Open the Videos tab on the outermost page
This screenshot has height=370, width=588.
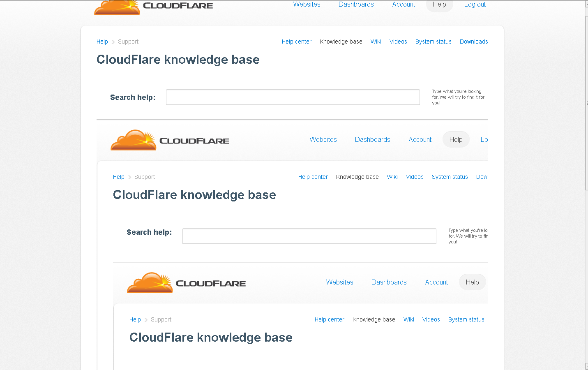pos(398,42)
